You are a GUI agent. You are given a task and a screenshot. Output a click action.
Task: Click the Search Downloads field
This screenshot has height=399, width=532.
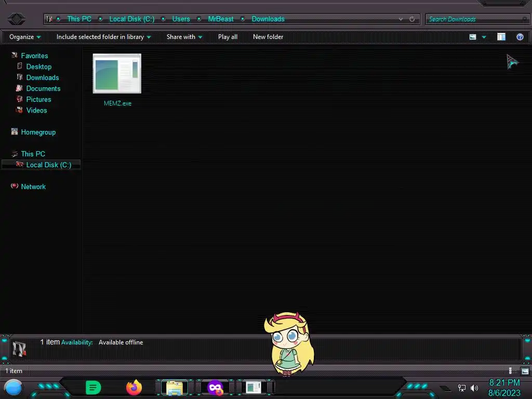coord(477,19)
